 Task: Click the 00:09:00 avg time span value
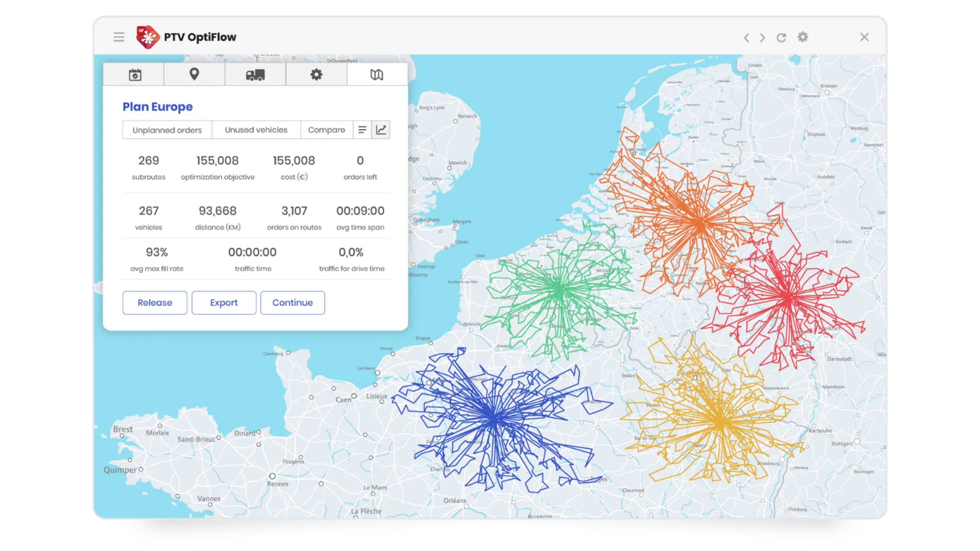pos(360,210)
